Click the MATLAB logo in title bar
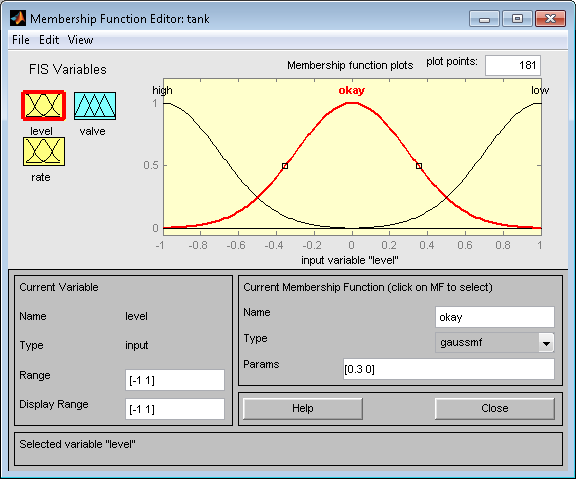Image resolution: width=576 pixels, height=479 pixels. [18, 18]
